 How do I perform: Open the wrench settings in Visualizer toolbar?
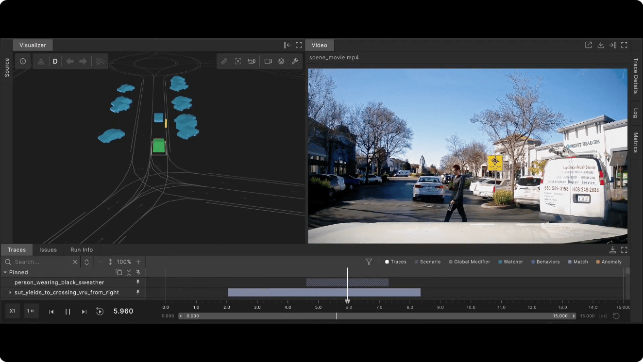(294, 62)
